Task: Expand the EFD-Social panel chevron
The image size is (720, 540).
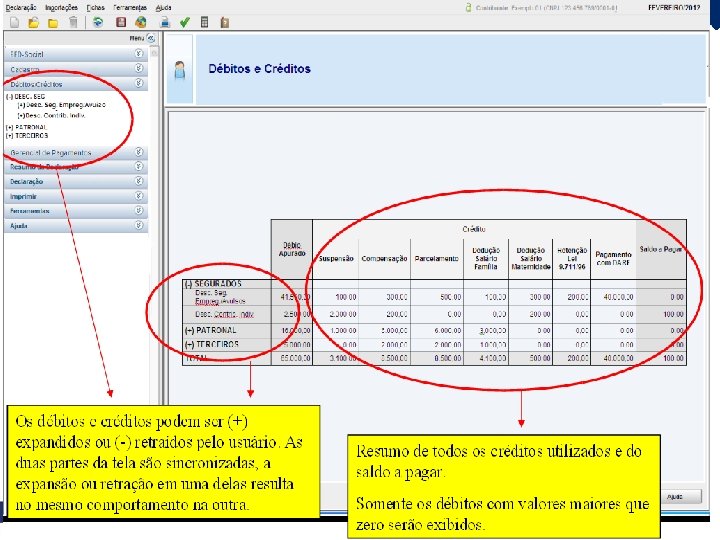Action: point(139,54)
